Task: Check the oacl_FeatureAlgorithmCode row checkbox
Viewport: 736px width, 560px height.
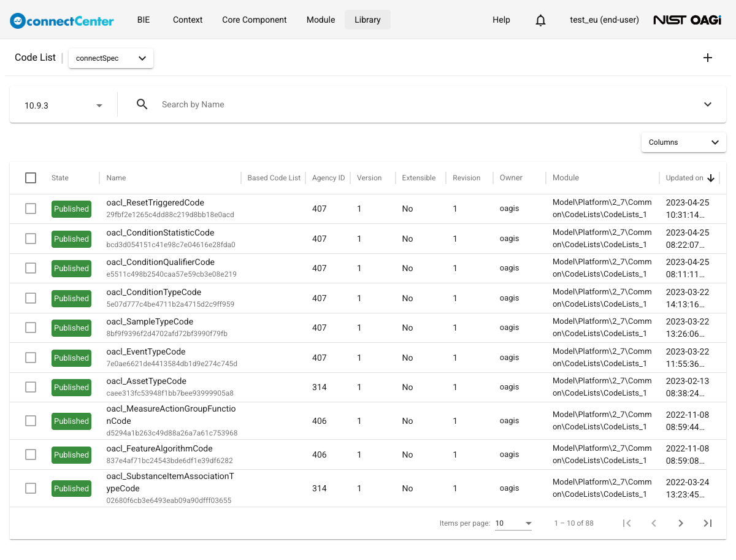Action: coord(31,455)
